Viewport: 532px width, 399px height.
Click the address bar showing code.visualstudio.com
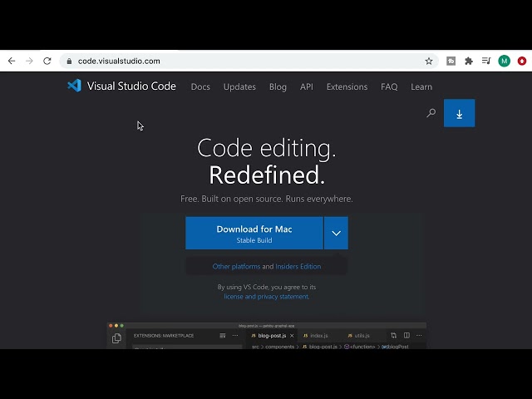pos(249,61)
